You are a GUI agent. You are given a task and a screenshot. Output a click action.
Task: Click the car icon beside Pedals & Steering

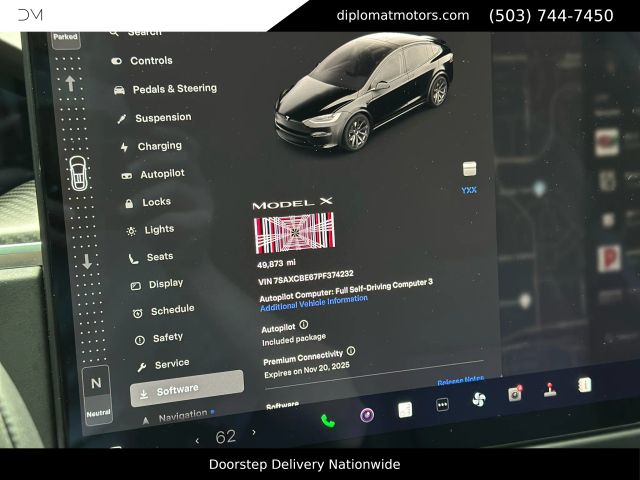(119, 90)
